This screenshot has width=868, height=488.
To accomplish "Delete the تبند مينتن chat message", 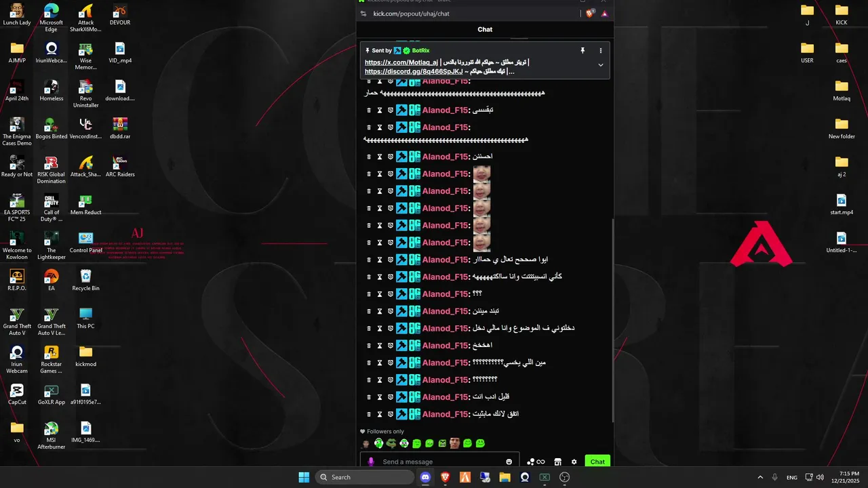I will (x=369, y=311).
